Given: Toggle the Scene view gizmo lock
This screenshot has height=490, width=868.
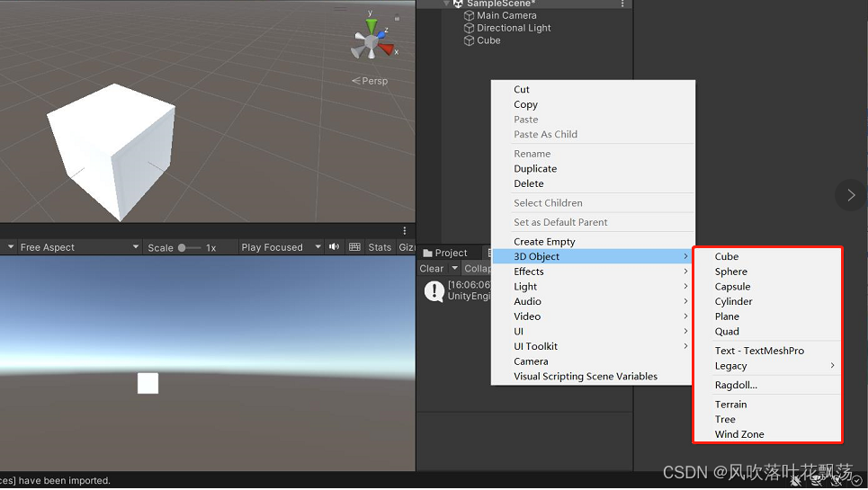Looking at the screenshot, I should coord(397,18).
